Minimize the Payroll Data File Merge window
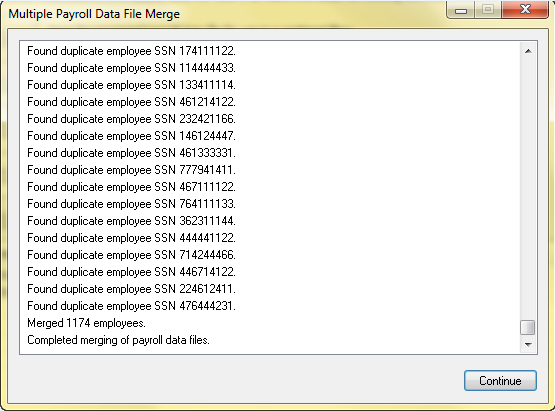The image size is (555, 411). point(460,10)
